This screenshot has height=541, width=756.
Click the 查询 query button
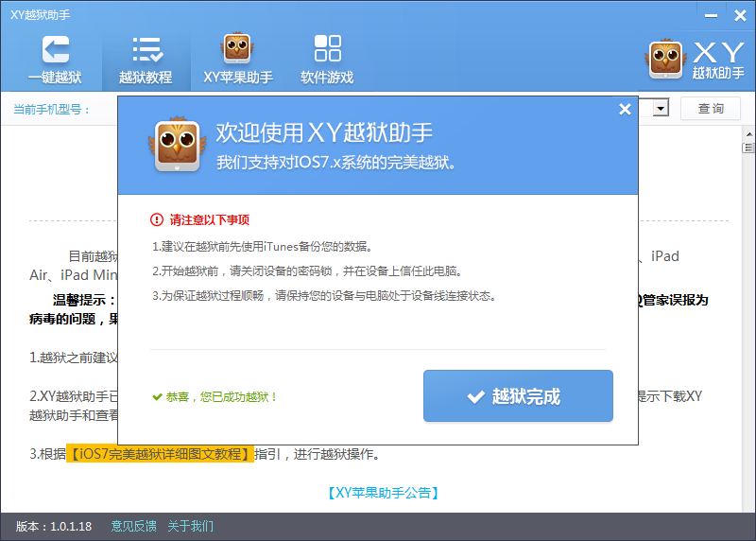click(x=711, y=109)
